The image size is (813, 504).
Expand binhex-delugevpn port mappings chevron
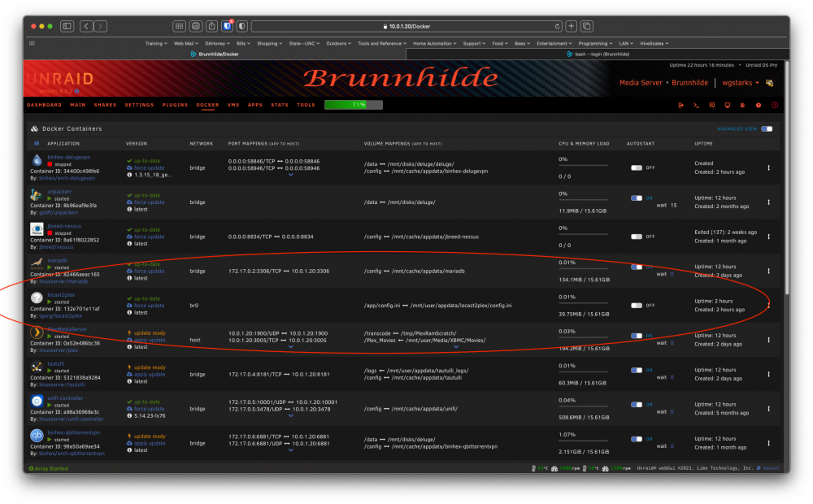[x=291, y=175]
